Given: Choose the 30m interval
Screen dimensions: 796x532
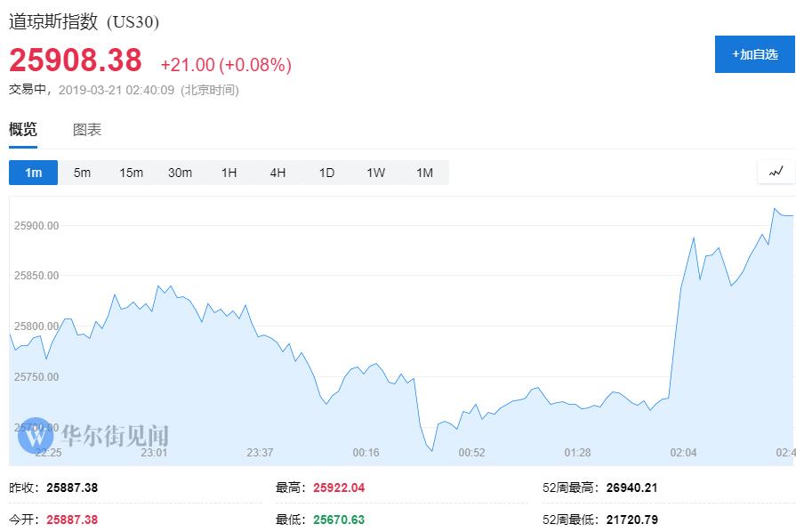Looking at the screenshot, I should 180,173.
